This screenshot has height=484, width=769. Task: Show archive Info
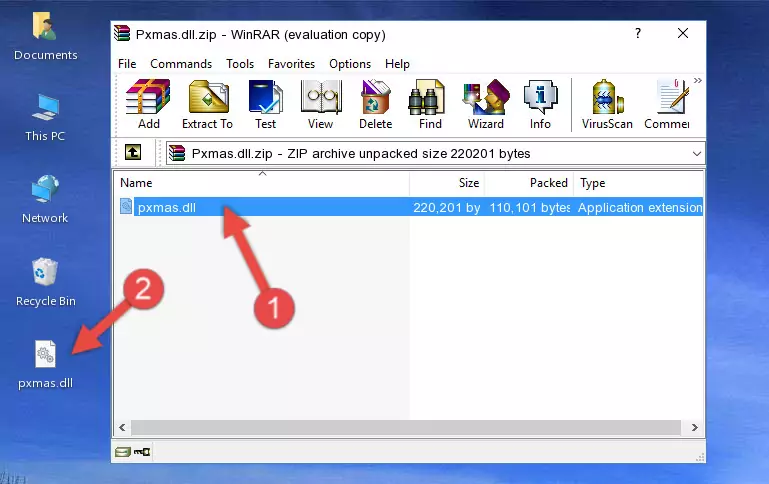click(540, 104)
